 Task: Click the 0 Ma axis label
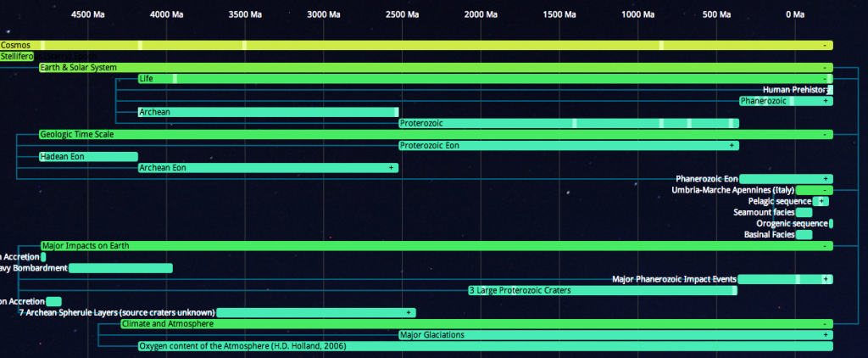795,15
